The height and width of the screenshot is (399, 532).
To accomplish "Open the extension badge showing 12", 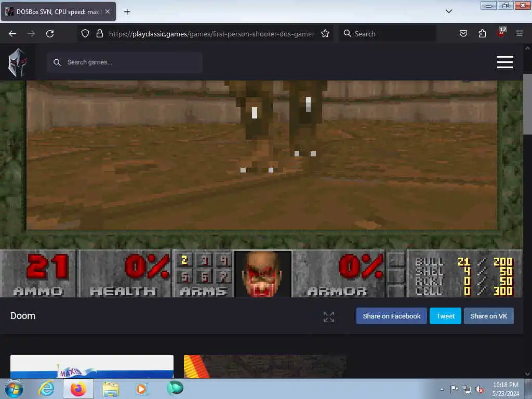I will 501,33.
